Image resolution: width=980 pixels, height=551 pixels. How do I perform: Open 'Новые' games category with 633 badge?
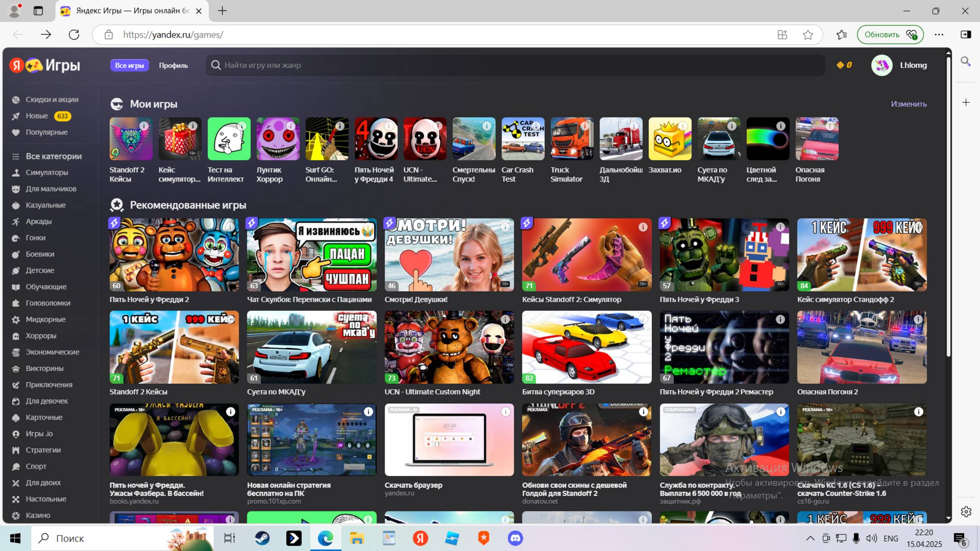click(41, 116)
